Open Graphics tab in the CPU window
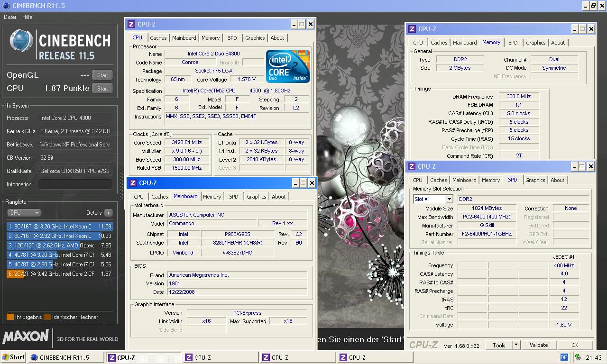 [255, 38]
